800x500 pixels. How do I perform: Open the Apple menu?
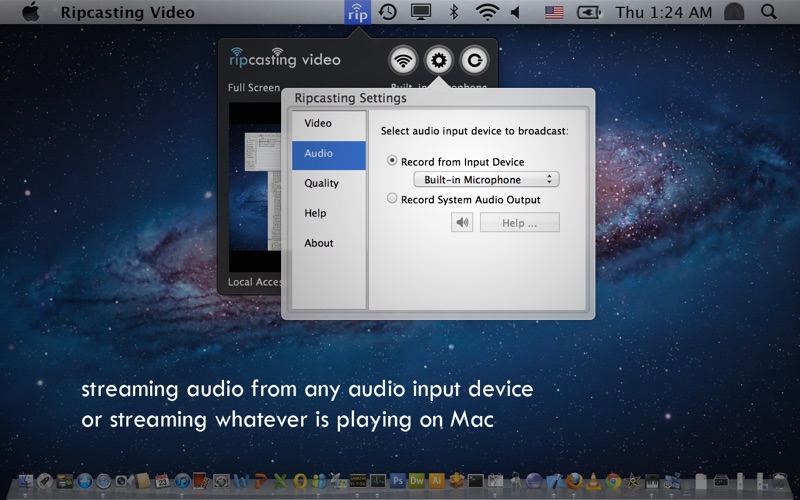pos(31,12)
